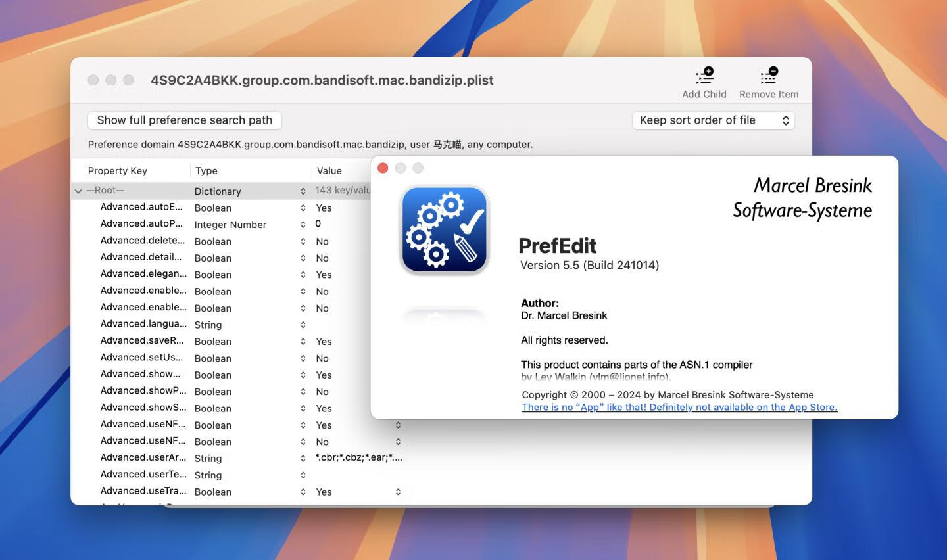947x560 pixels.
Task: Select the Advanced.detail... key
Action: (141, 257)
